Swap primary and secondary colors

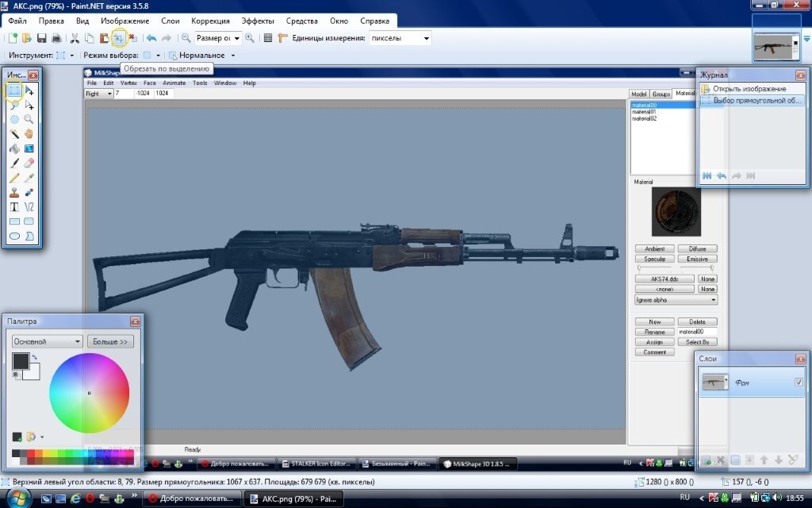35,358
